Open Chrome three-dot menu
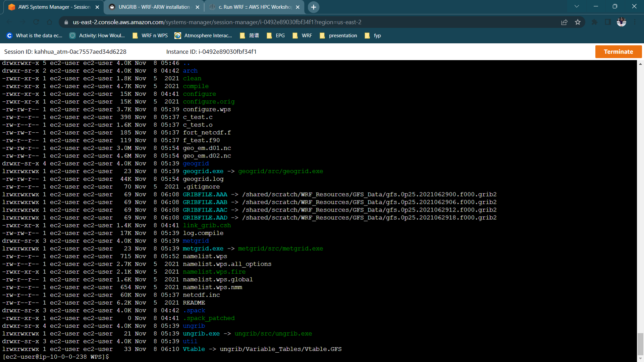Image resolution: width=644 pixels, height=362 pixels. 635,22
